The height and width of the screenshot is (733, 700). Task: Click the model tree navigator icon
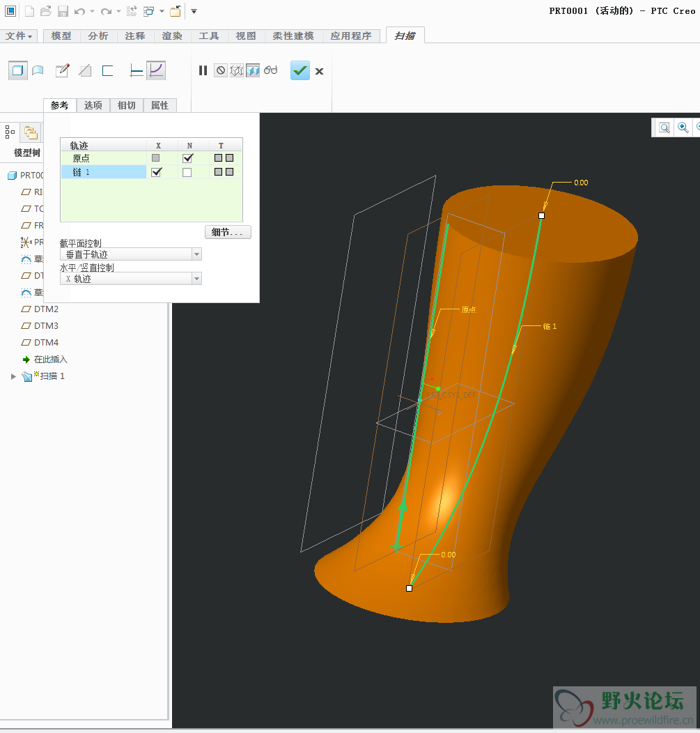click(x=10, y=132)
